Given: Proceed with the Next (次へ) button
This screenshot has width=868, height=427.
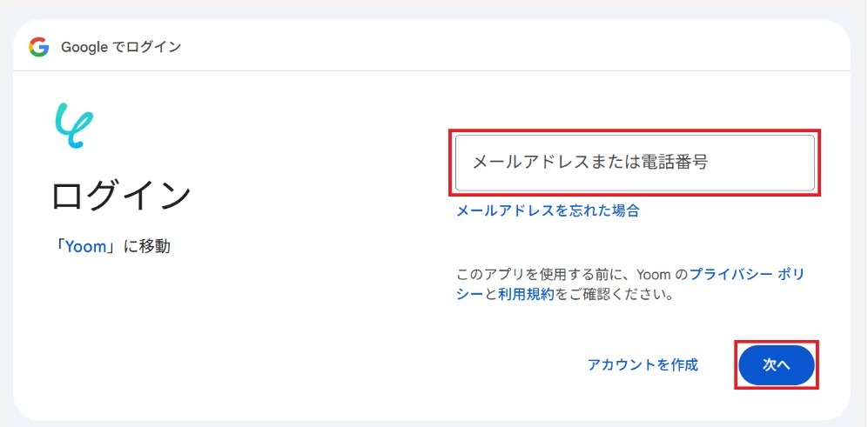Looking at the screenshot, I should (x=776, y=365).
